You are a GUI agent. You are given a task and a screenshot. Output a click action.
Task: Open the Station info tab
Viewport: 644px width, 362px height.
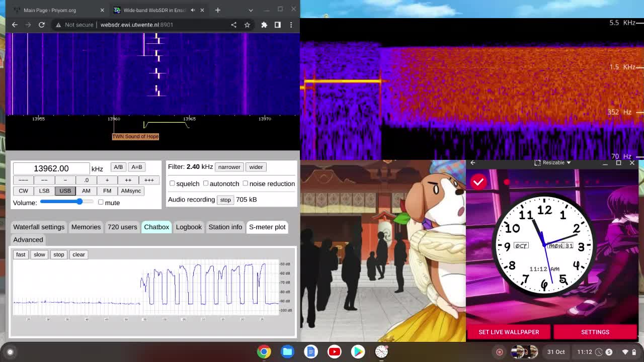click(225, 227)
